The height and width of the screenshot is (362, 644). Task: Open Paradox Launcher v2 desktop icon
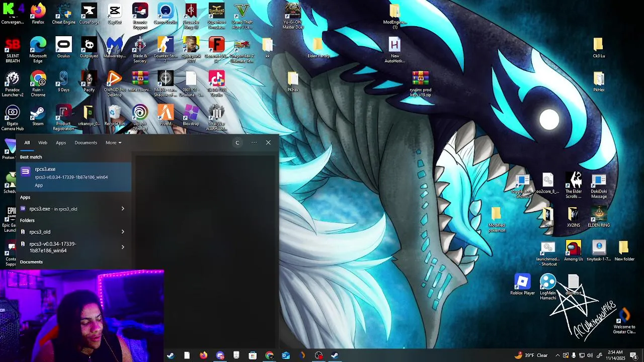point(13,84)
